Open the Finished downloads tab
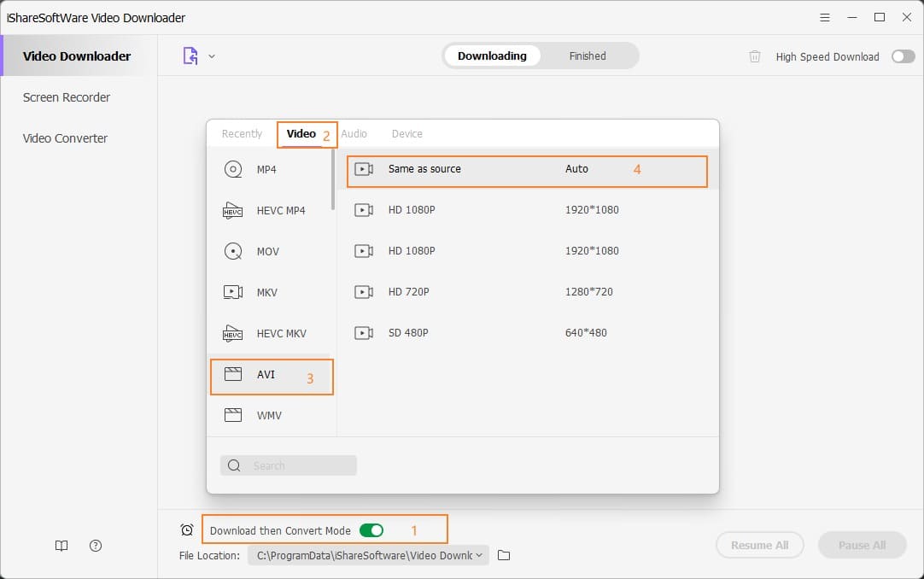Screen dimensions: 924x579 (588, 56)
